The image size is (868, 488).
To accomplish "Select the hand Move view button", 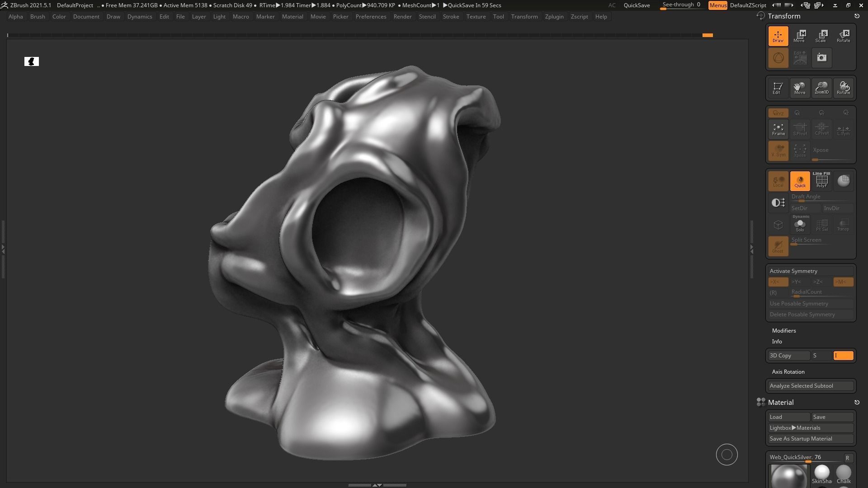I will (x=800, y=88).
